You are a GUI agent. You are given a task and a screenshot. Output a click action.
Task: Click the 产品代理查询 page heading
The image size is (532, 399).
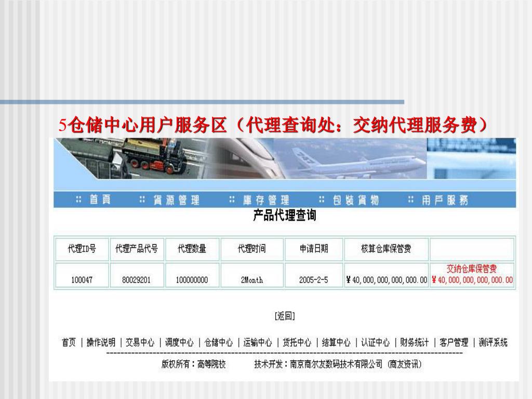pos(285,215)
